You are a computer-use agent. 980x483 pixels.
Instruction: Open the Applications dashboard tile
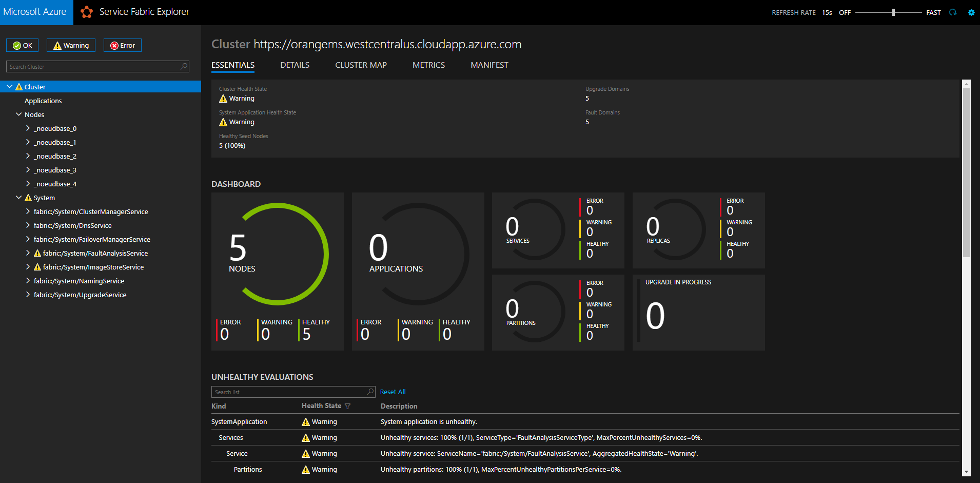click(x=418, y=272)
